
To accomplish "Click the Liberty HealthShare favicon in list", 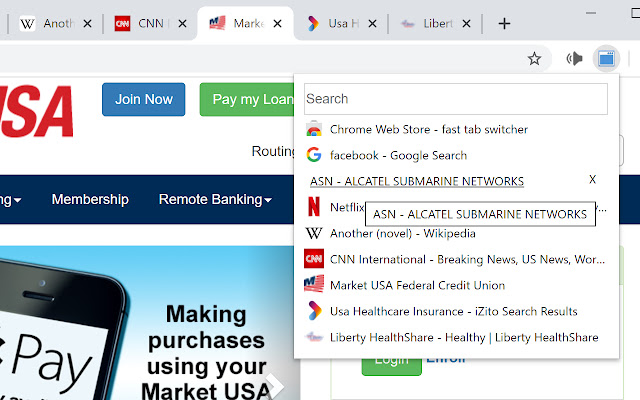I will tap(314, 337).
